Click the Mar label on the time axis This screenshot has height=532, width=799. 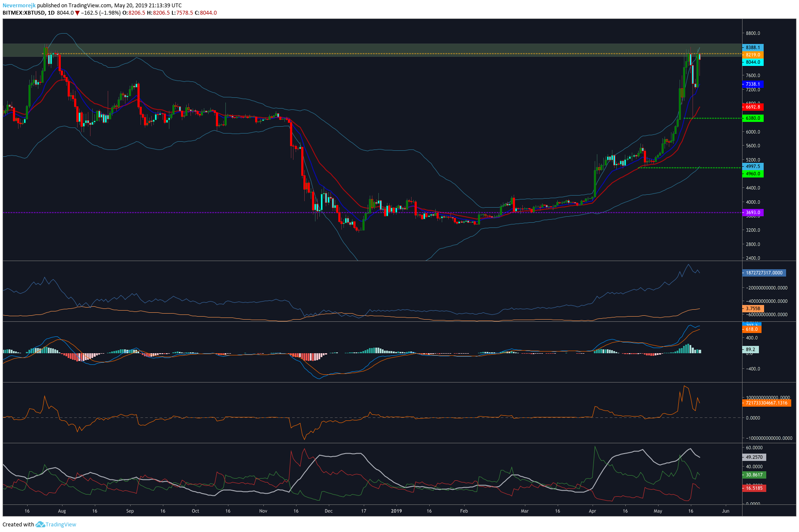[524, 511]
